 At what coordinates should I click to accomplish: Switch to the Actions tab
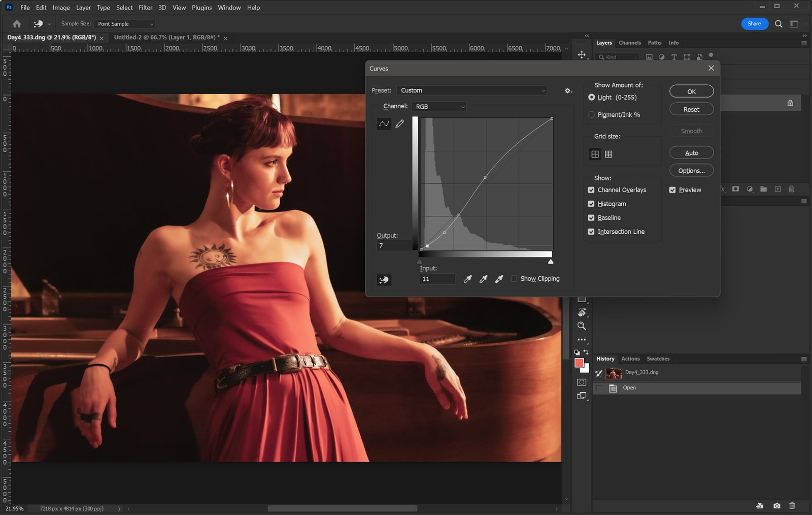click(630, 359)
